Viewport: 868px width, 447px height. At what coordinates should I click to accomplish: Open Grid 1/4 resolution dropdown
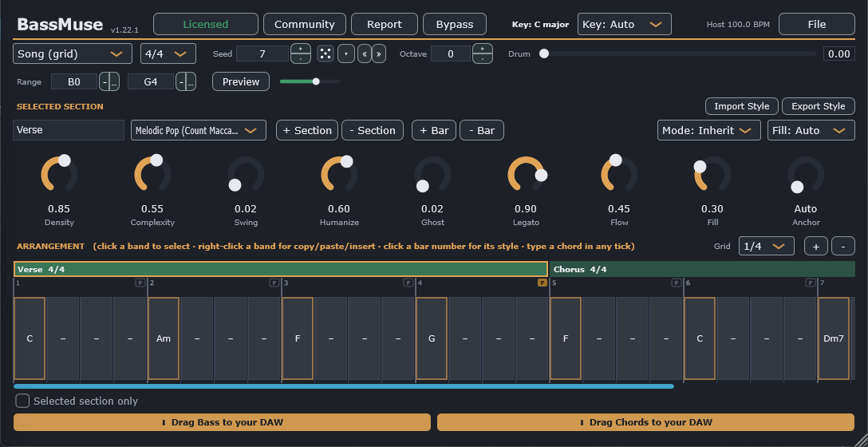[x=767, y=246]
